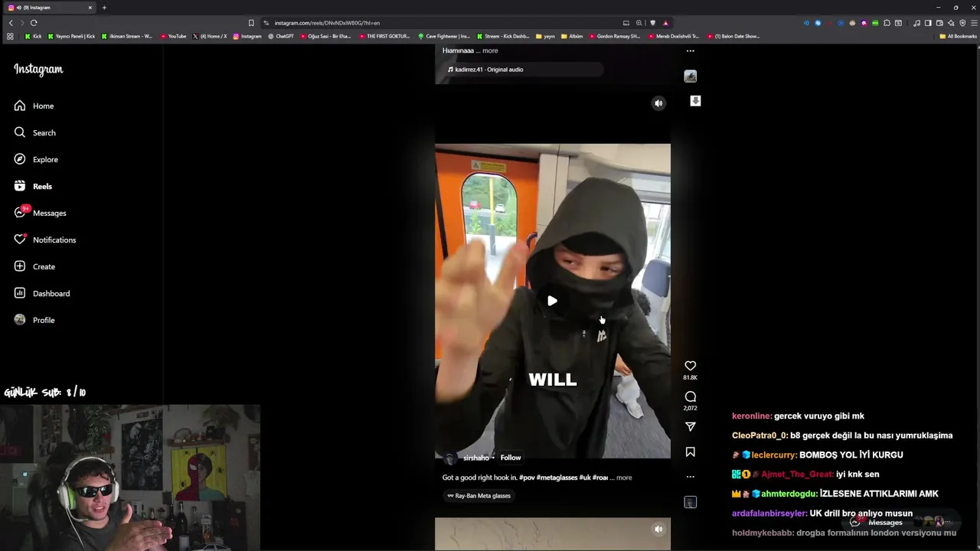Open Search in the Instagram sidebar
This screenshot has height=551, width=980.
pos(34,132)
